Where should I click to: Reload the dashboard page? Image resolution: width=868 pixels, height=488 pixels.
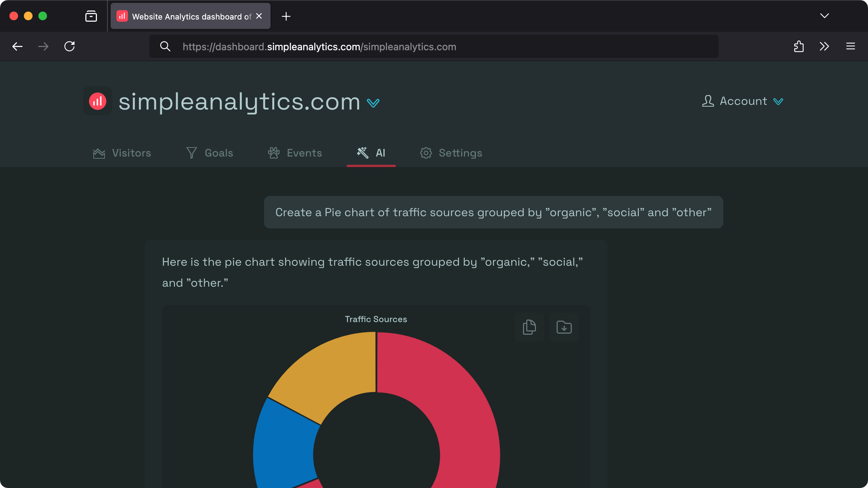click(69, 46)
